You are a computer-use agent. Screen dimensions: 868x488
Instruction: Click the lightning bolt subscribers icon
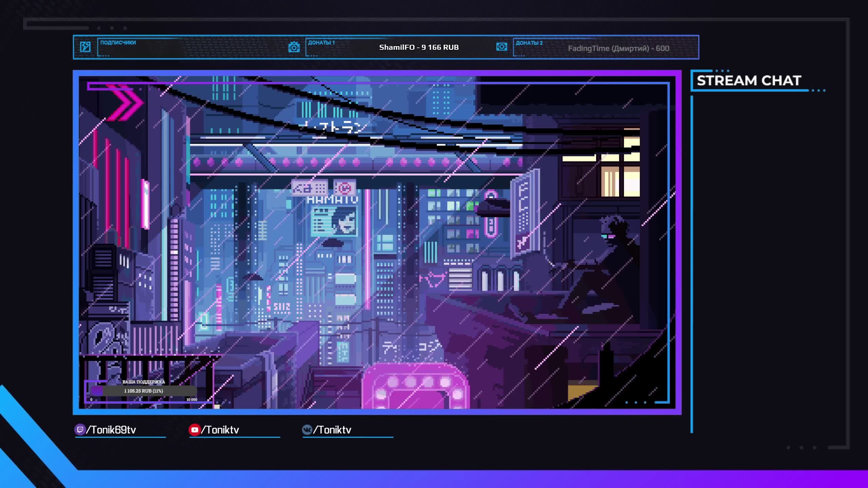[x=85, y=47]
